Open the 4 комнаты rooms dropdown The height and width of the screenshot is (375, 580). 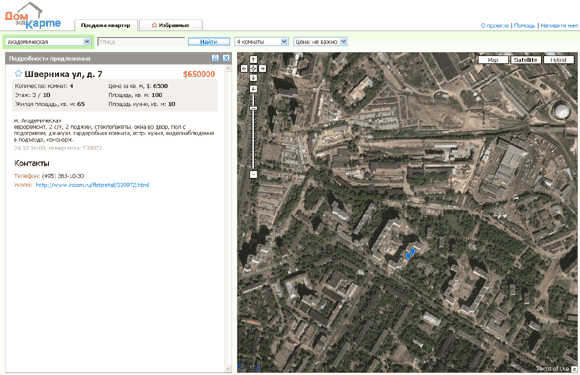click(x=262, y=42)
